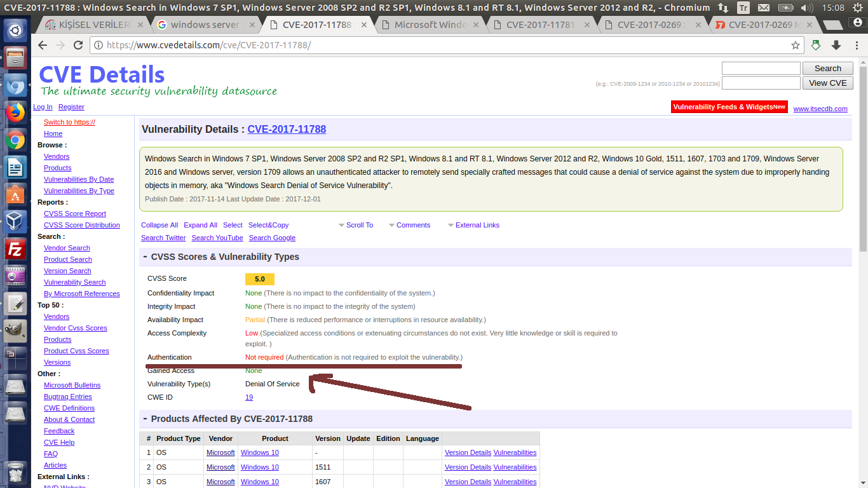Click the green download extension icon
868x488 pixels.
pos(817,45)
